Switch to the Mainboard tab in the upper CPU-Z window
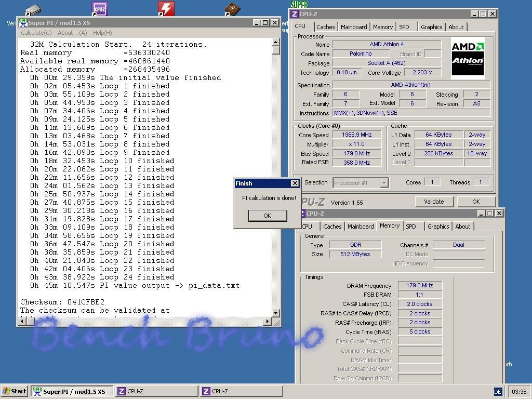This screenshot has height=399, width=532. pos(354,27)
